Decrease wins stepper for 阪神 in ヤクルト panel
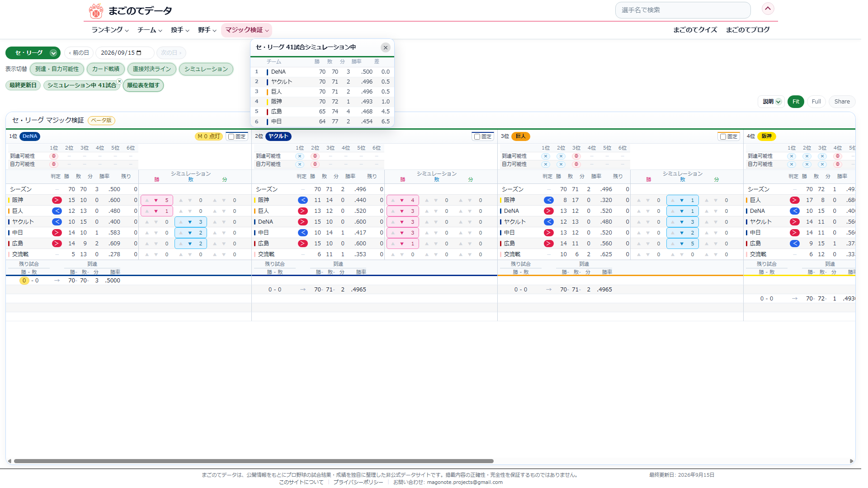Screen dimensions: 868x488 point(402,200)
